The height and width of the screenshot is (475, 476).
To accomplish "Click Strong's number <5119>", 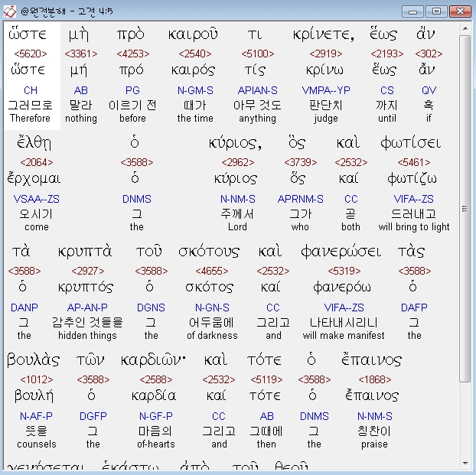I will tap(266, 379).
